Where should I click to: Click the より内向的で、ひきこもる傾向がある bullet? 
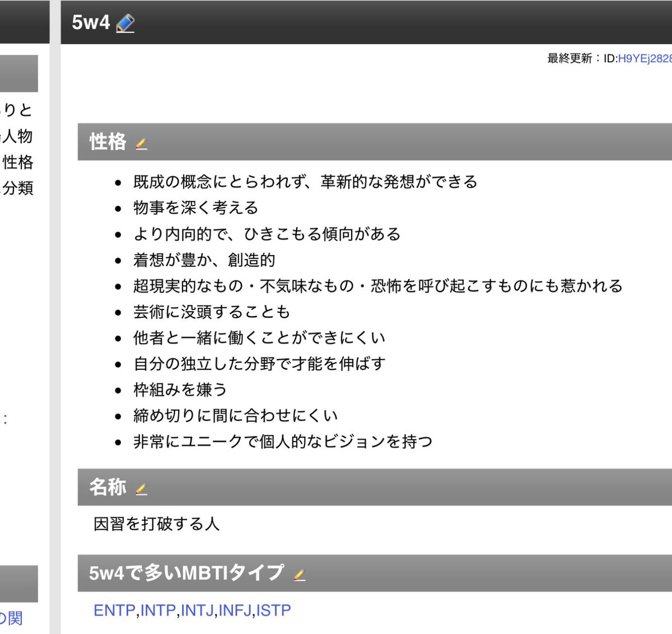[x=267, y=234]
